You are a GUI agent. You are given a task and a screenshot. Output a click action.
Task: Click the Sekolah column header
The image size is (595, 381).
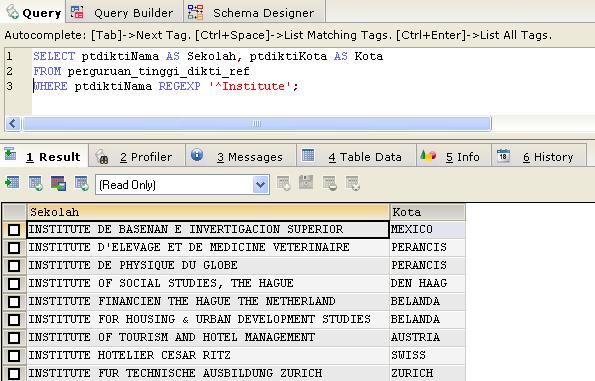[208, 212]
